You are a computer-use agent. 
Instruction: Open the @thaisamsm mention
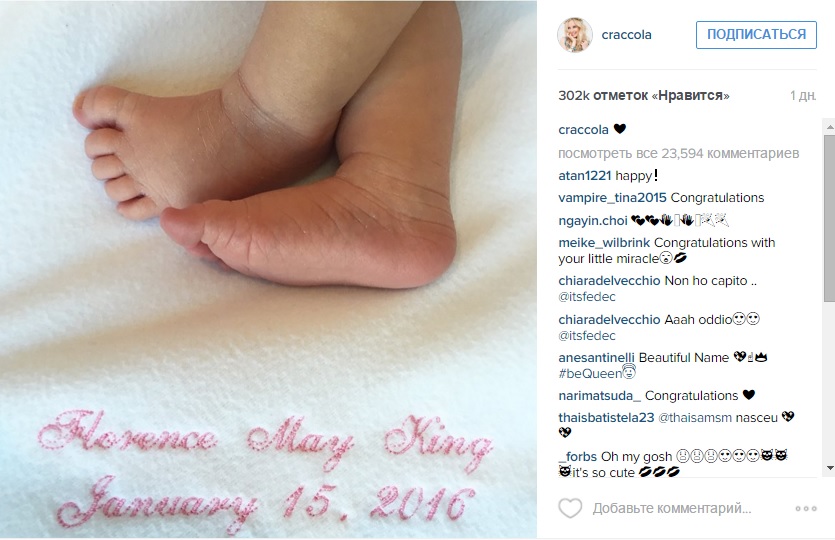pyautogui.click(x=695, y=418)
